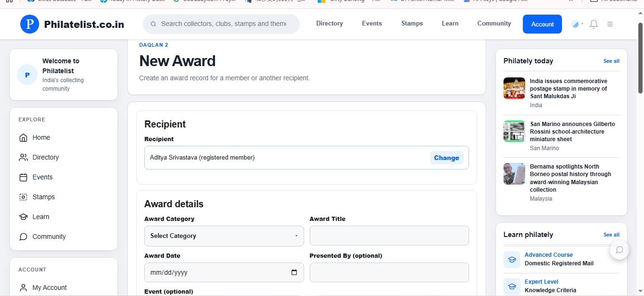Open the theme switcher icon in header
The width and height of the screenshot is (644, 296).
click(x=575, y=24)
